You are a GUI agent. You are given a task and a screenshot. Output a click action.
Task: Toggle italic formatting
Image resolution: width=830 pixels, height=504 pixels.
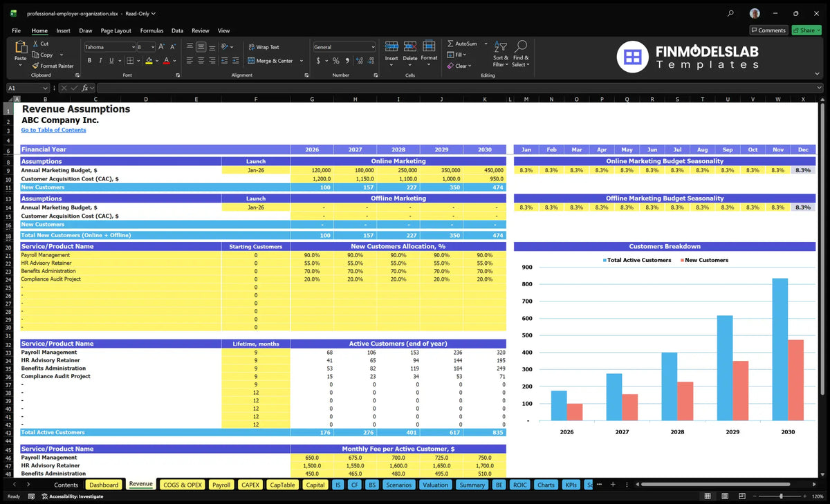(100, 61)
